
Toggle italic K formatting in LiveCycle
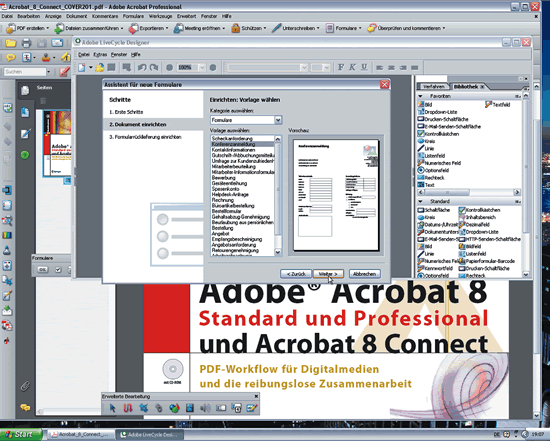(x=352, y=67)
